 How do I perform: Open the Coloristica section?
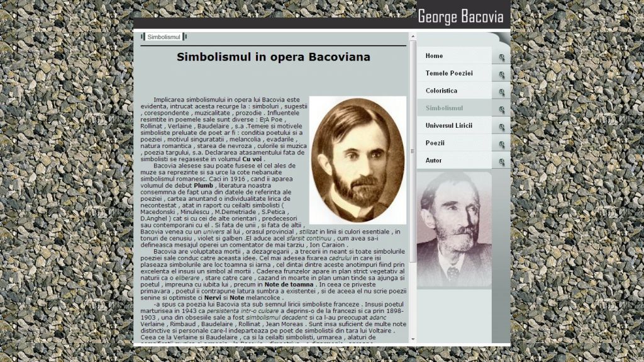click(441, 91)
